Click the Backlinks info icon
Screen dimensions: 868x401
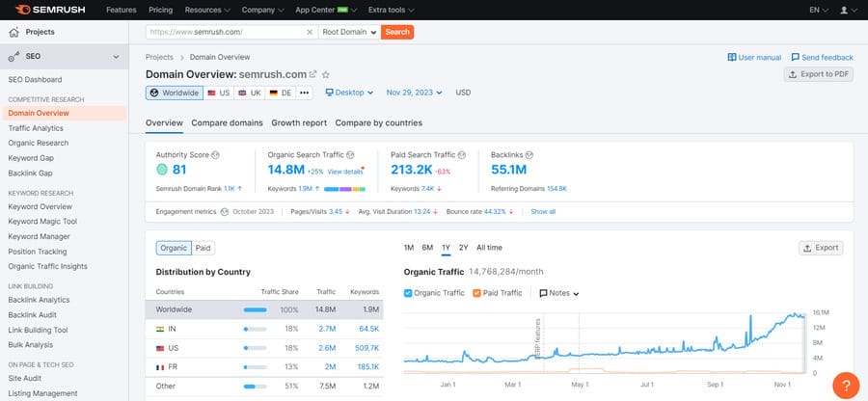(x=529, y=155)
